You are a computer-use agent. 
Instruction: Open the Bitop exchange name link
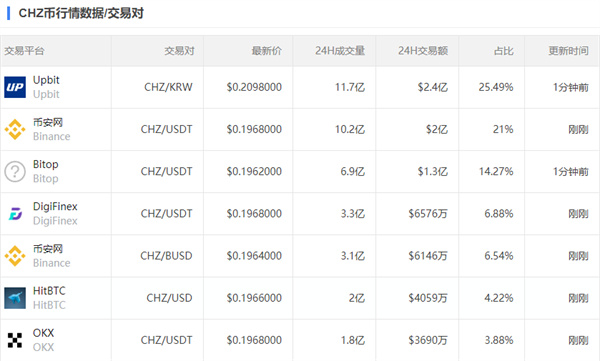[46, 164]
